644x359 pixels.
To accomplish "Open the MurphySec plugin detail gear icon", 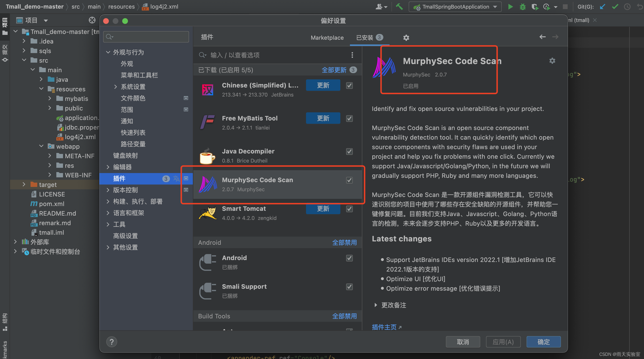I will pyautogui.click(x=552, y=61).
